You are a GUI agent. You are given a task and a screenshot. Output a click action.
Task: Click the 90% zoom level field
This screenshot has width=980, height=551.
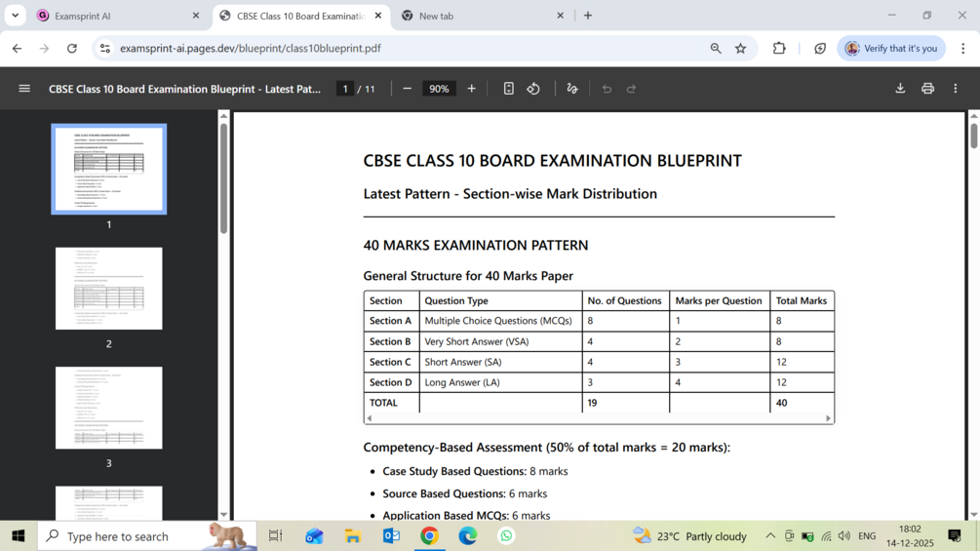pyautogui.click(x=439, y=89)
